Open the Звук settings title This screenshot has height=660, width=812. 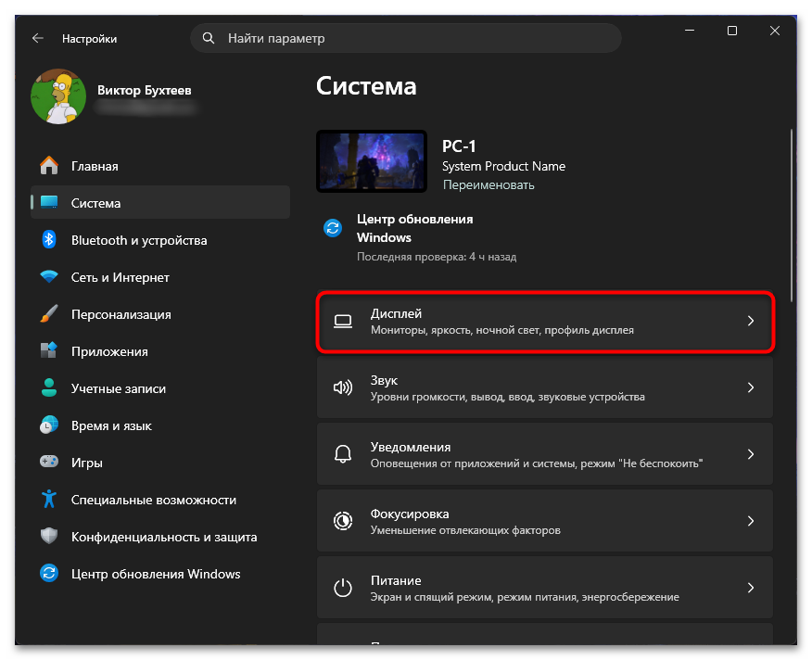pyautogui.click(x=385, y=380)
